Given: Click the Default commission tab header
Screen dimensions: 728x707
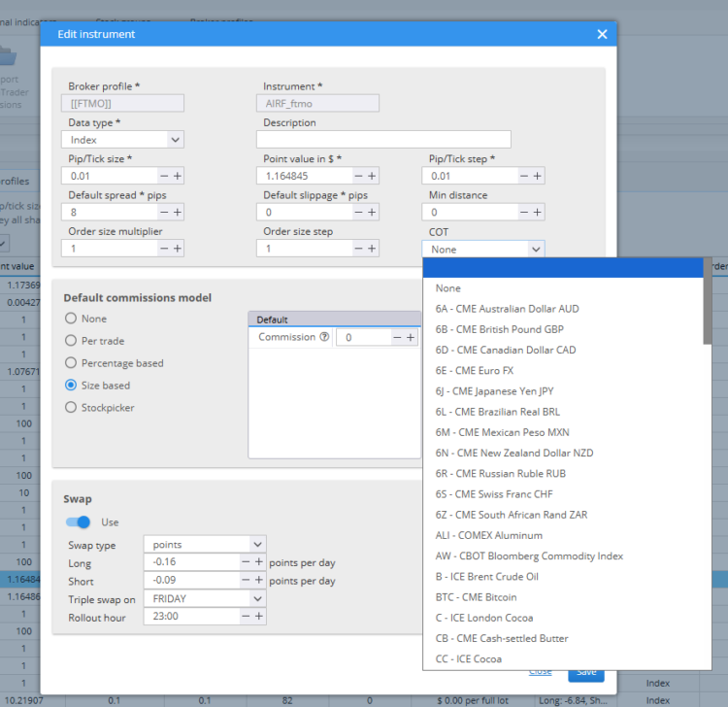Looking at the screenshot, I should pos(334,320).
